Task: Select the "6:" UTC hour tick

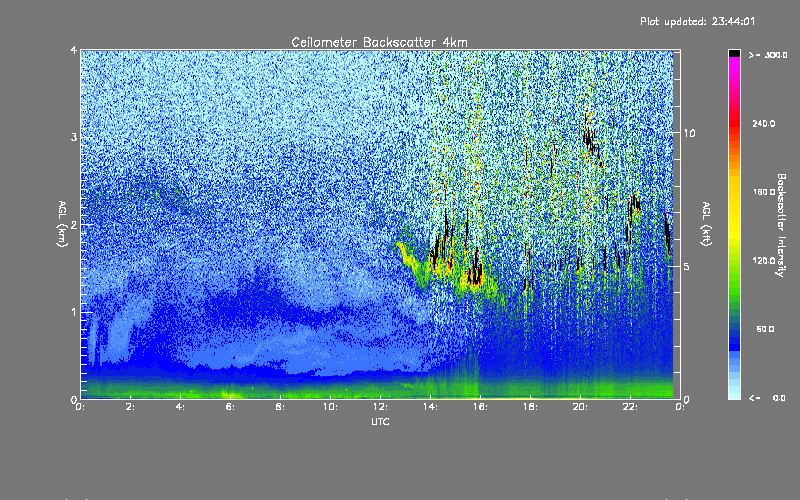Action: click(x=231, y=407)
